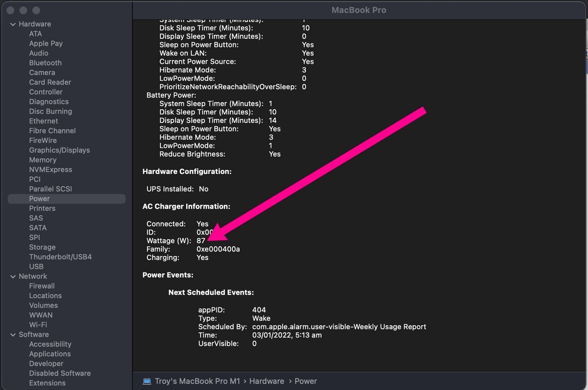Select SPI in the sidebar
The height and width of the screenshot is (390, 588).
tap(34, 238)
